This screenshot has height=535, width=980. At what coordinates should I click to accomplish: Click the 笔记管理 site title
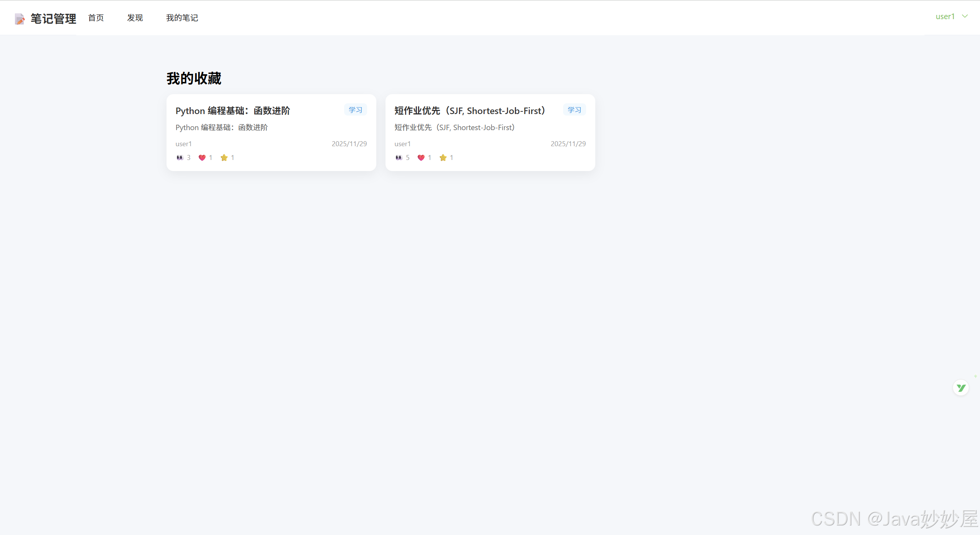coord(54,18)
